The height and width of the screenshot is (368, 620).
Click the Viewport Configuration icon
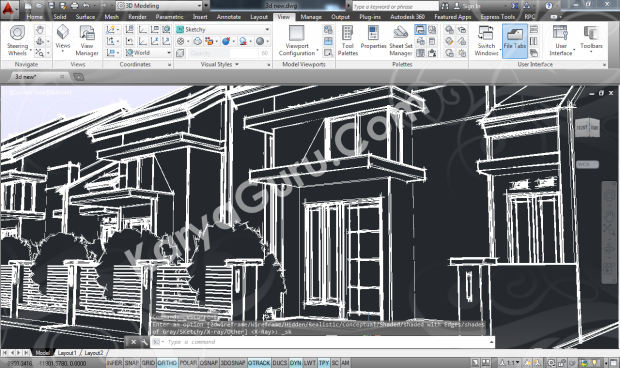tap(297, 40)
